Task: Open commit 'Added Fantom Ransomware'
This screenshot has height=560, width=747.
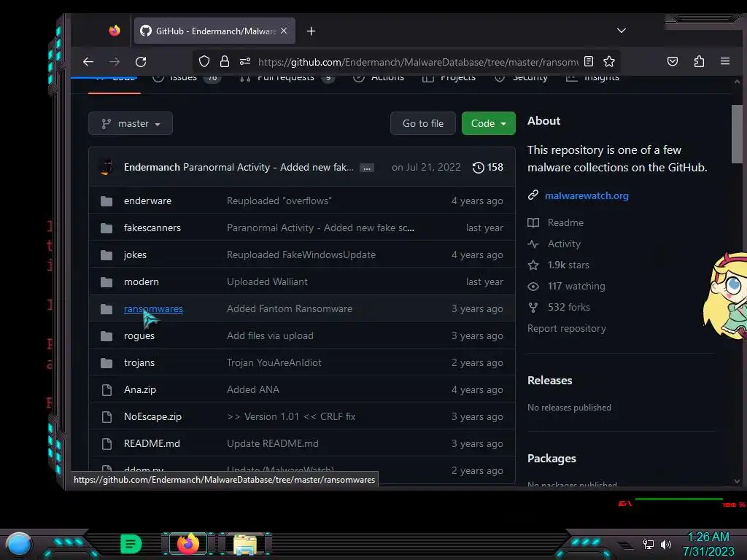Action: (290, 308)
